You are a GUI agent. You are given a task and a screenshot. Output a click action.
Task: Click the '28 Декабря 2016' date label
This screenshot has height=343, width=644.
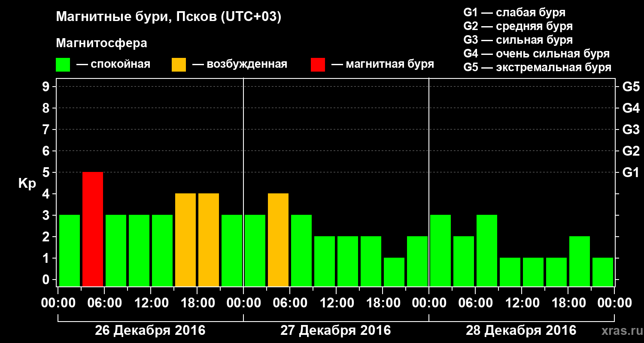(521, 331)
